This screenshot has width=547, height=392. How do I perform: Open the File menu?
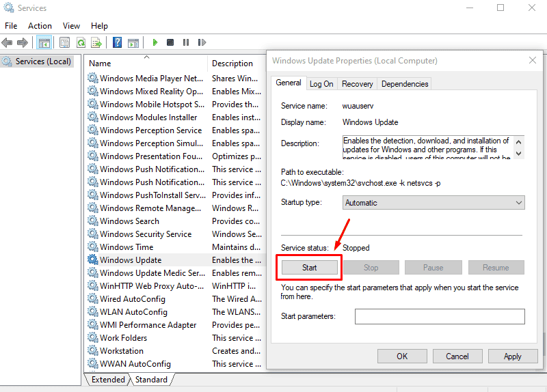pos(11,26)
